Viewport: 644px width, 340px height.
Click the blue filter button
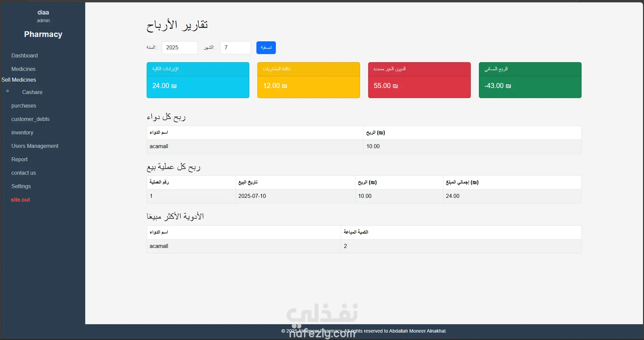pyautogui.click(x=266, y=48)
